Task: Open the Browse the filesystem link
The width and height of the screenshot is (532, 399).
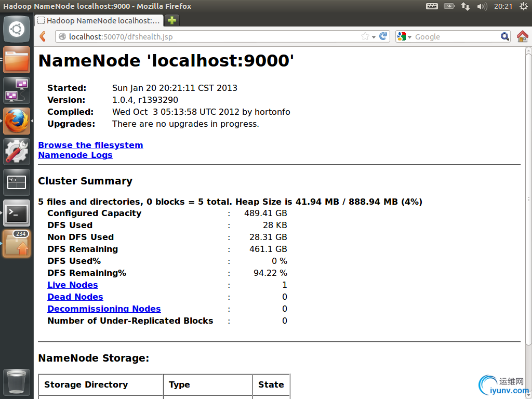Action: pos(90,145)
